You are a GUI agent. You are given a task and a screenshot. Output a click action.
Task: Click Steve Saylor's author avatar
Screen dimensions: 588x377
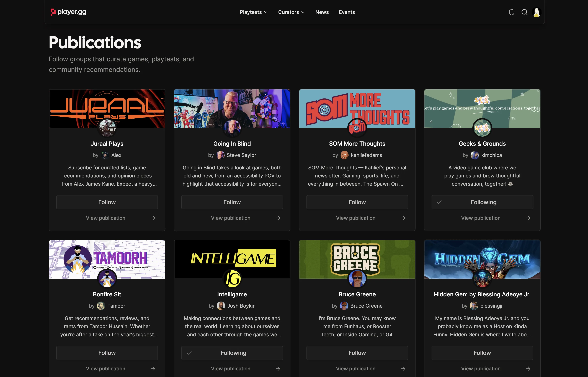[x=221, y=155]
